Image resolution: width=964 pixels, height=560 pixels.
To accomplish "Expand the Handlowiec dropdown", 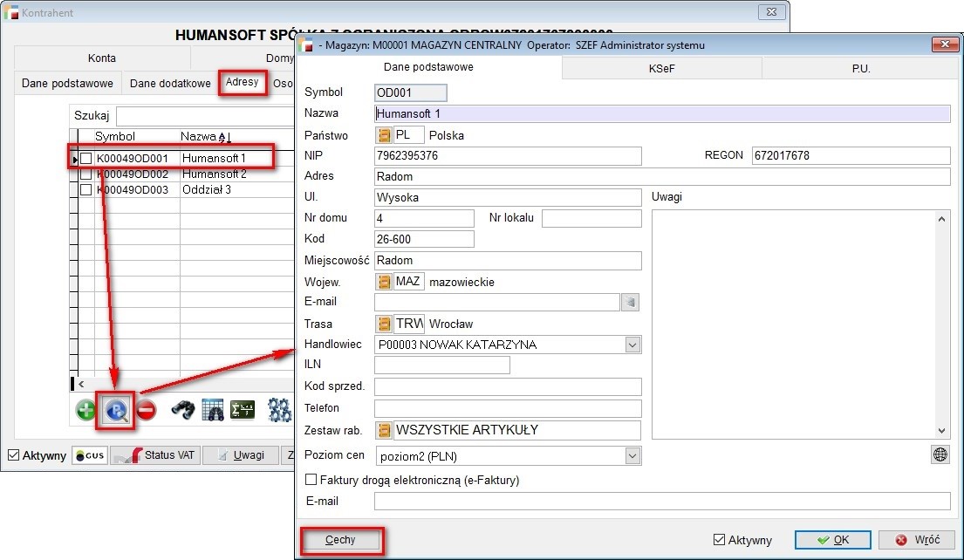I will tap(632, 345).
